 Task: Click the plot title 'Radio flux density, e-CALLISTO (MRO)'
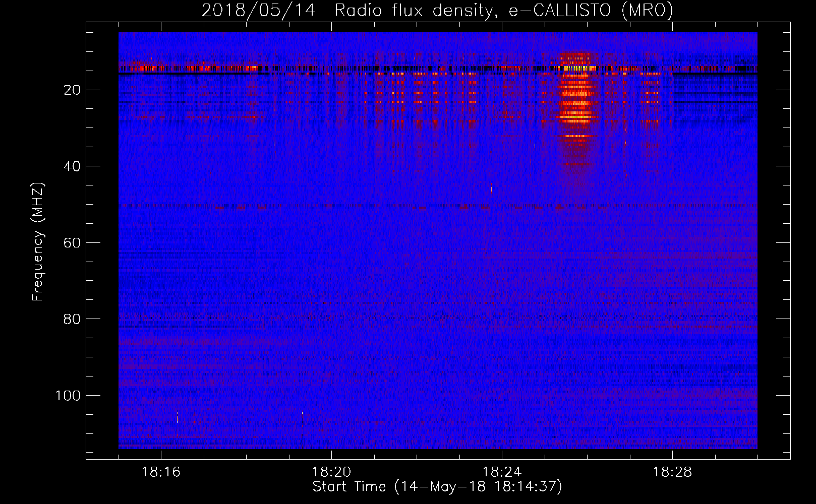pyautogui.click(x=504, y=11)
